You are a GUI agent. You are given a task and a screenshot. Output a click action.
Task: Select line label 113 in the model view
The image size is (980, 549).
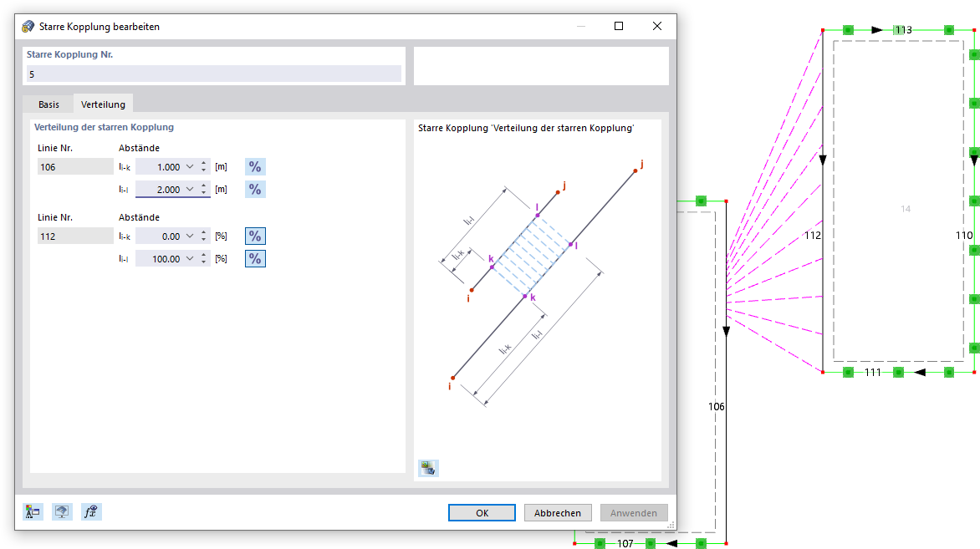click(903, 30)
